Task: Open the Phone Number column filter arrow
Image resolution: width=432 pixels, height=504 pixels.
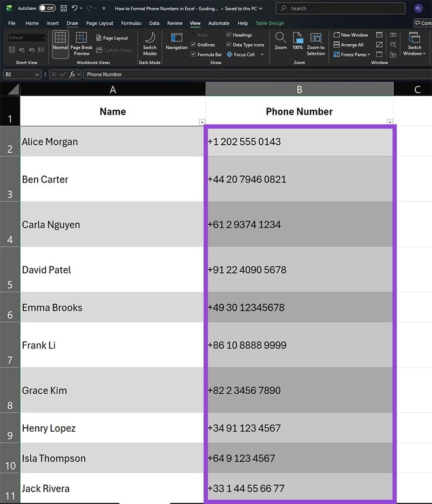Action: pyautogui.click(x=389, y=123)
